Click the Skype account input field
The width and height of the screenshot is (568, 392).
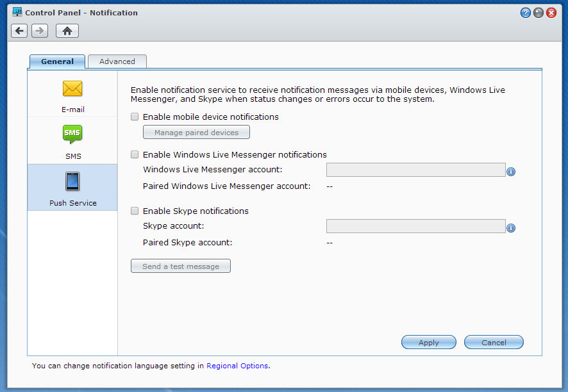click(x=415, y=226)
